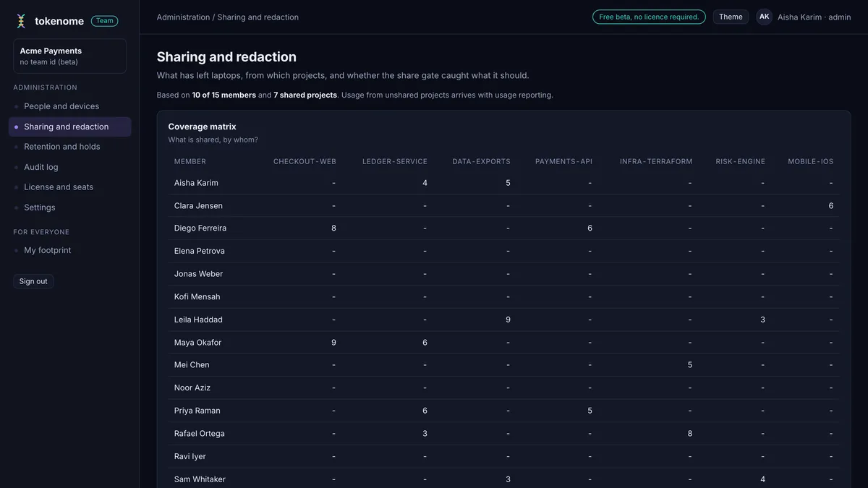Click the CHECKOUT-WEB column header
Viewport: 868px width, 488px height.
pos(305,162)
